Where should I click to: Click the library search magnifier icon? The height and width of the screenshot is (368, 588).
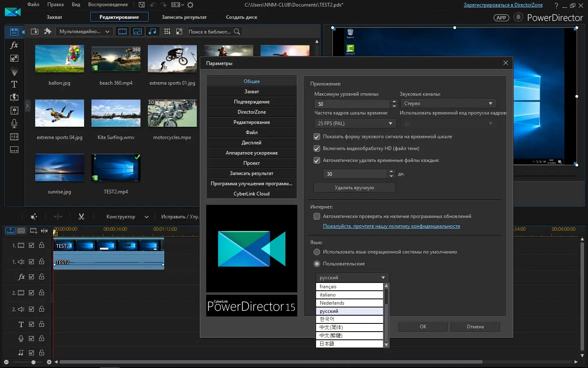237,31
